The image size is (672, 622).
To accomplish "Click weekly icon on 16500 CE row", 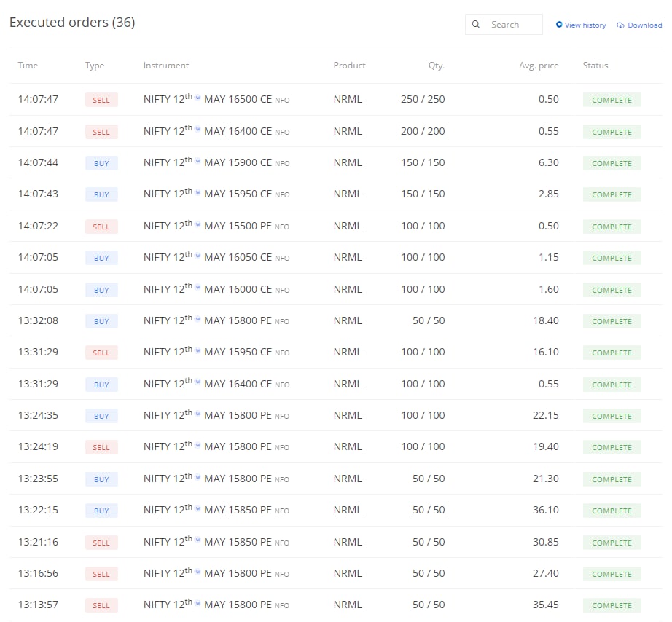I will (x=198, y=98).
